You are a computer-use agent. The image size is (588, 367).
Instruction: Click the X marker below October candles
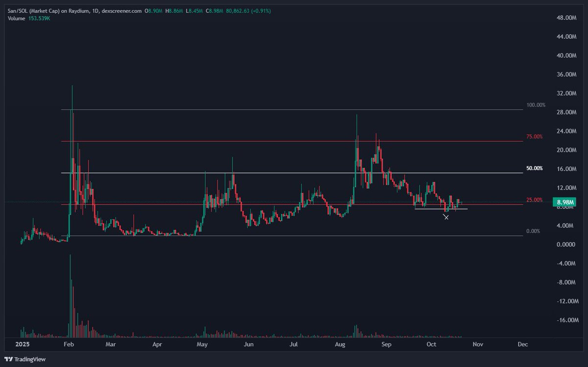pos(446,217)
